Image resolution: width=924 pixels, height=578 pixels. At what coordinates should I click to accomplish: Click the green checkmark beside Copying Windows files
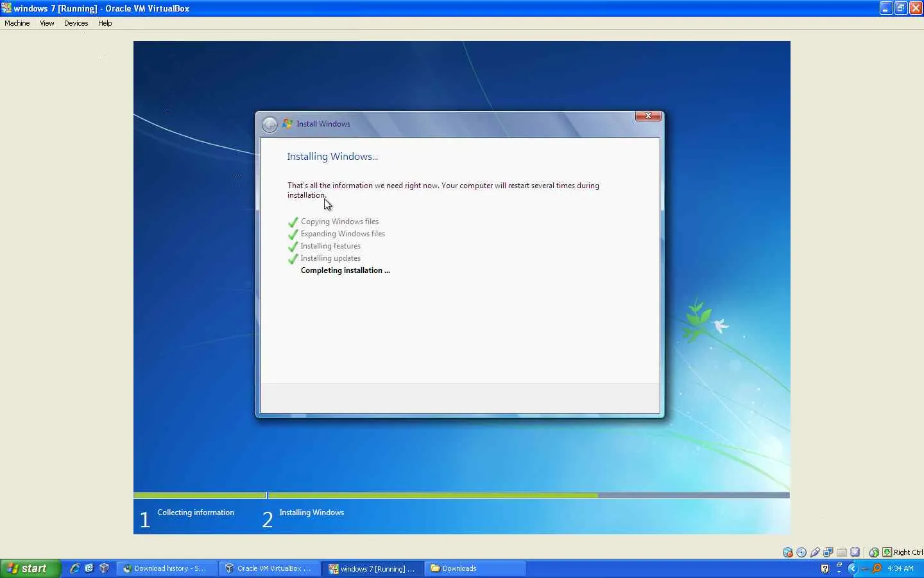pos(293,222)
